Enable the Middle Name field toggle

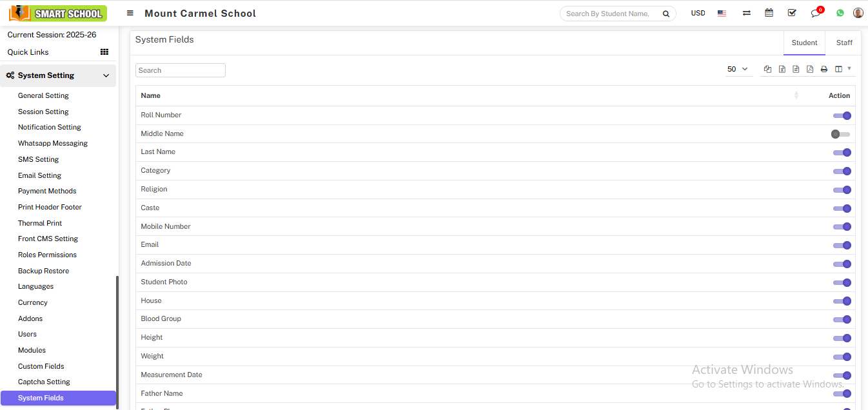click(841, 134)
